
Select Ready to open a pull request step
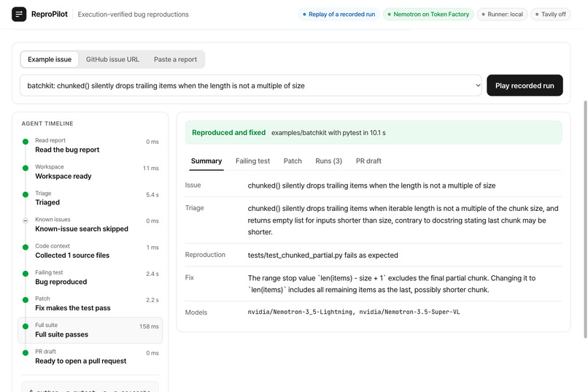(x=90, y=357)
